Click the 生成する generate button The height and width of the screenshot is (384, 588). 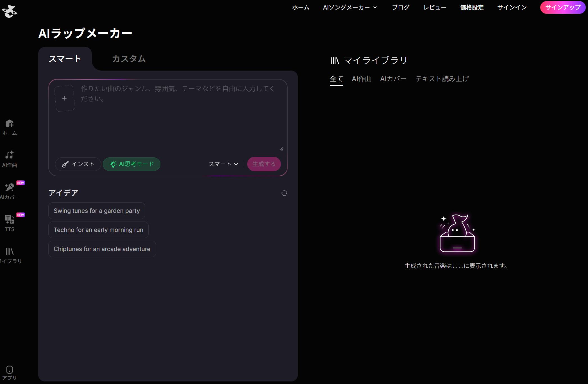(264, 164)
